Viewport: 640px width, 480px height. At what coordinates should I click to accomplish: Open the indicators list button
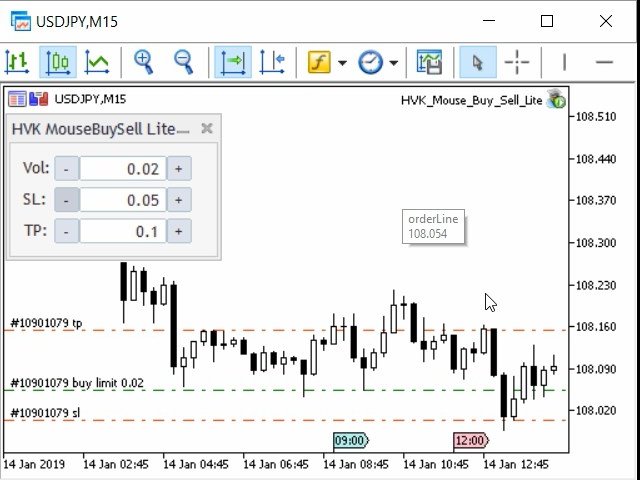[319, 62]
